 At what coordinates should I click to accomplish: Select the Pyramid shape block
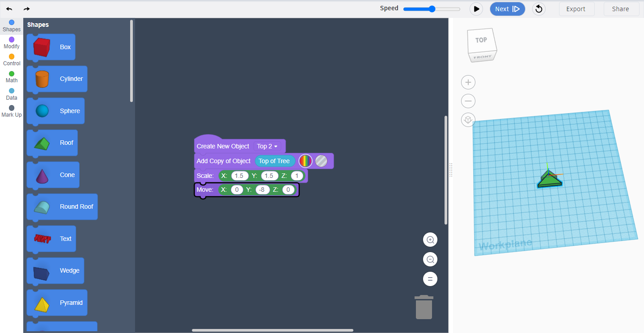(x=57, y=303)
